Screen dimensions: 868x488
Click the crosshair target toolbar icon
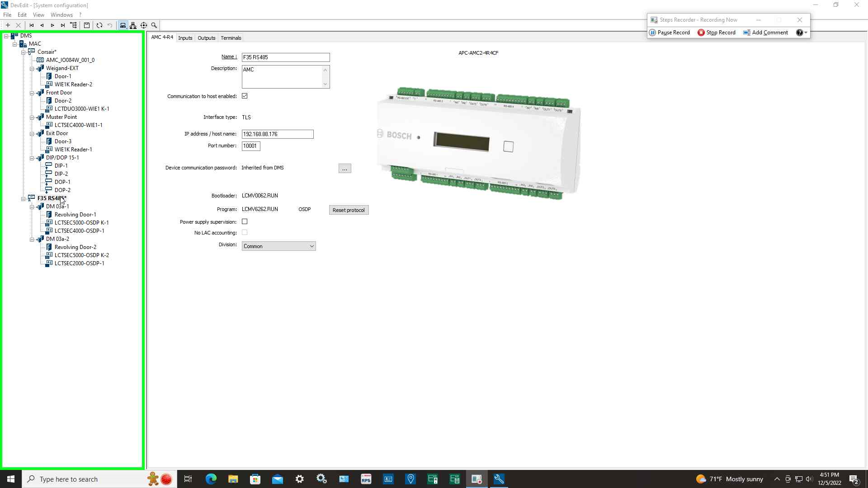coord(144,25)
